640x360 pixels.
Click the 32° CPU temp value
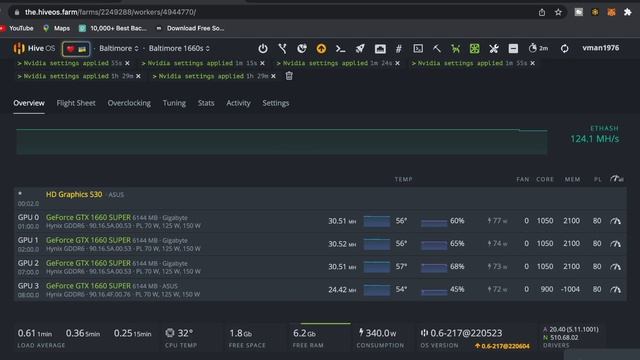point(185,333)
